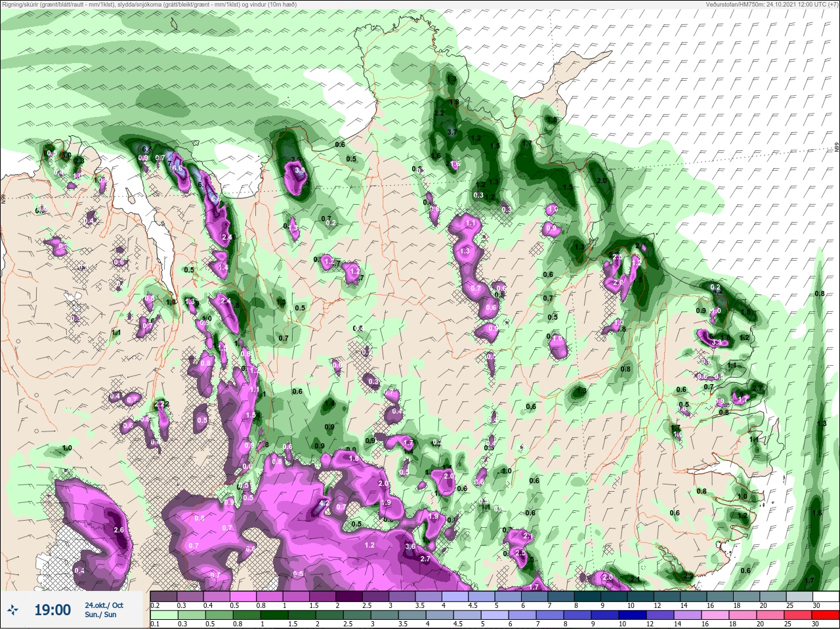Click the 3.9 precipitation value on the map
This screenshot has height=629, width=840.
click(300, 170)
